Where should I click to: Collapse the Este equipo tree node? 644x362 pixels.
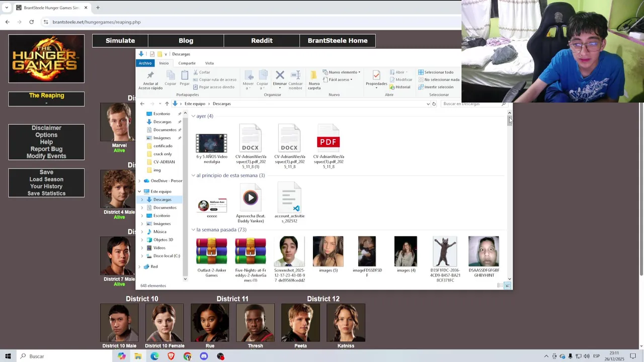[139, 192]
